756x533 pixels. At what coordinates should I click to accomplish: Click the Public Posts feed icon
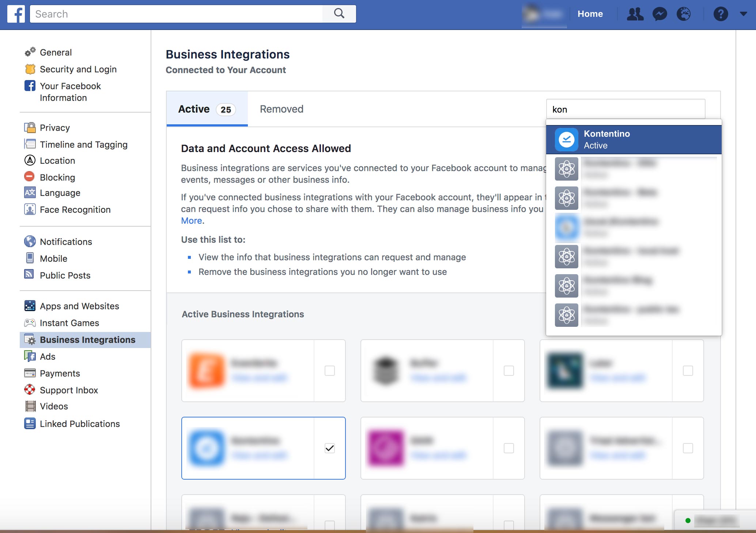tap(29, 274)
